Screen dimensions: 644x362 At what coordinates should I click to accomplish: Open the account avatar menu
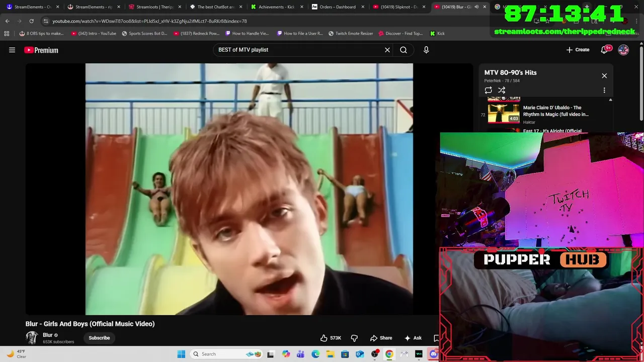(623, 50)
